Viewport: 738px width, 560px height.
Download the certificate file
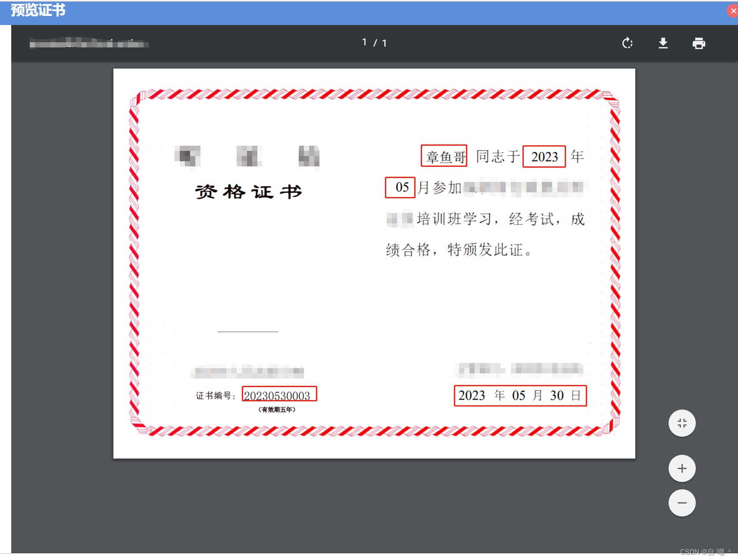click(x=663, y=43)
